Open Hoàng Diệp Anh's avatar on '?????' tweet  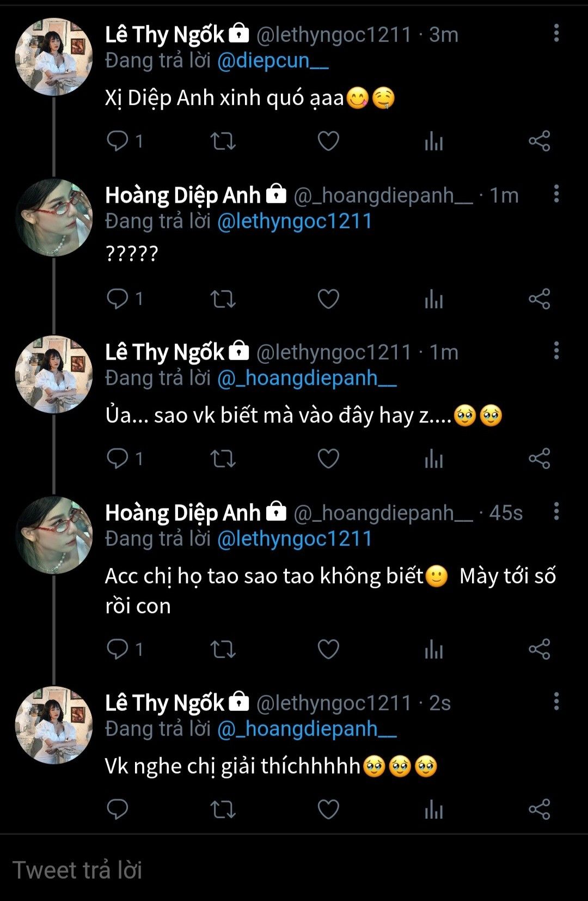[53, 217]
